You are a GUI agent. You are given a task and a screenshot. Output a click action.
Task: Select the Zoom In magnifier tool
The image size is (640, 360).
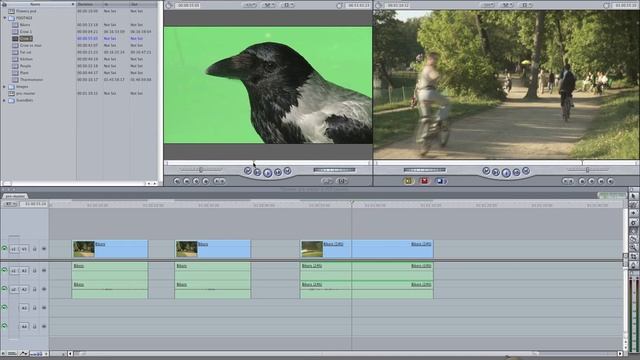tap(633, 248)
